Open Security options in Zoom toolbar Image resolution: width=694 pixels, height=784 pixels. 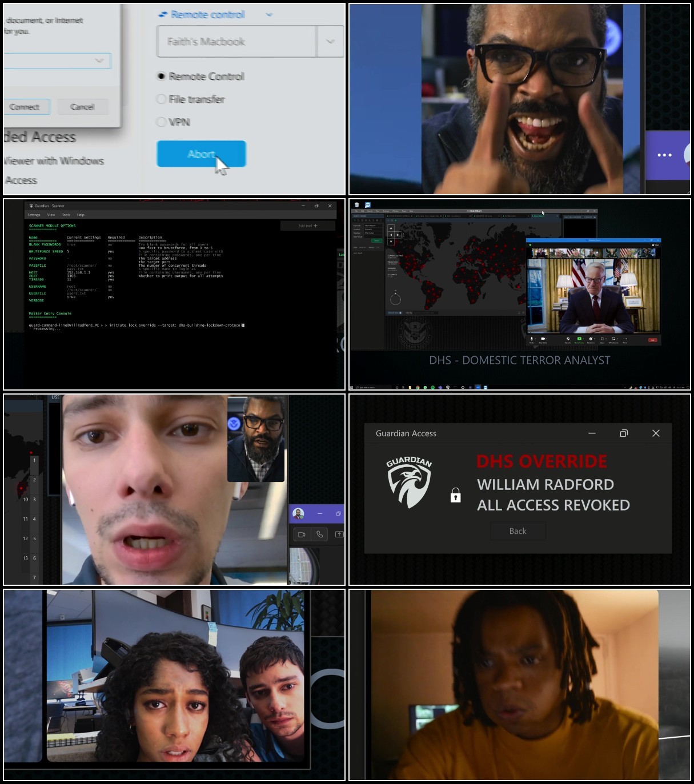[x=568, y=340]
